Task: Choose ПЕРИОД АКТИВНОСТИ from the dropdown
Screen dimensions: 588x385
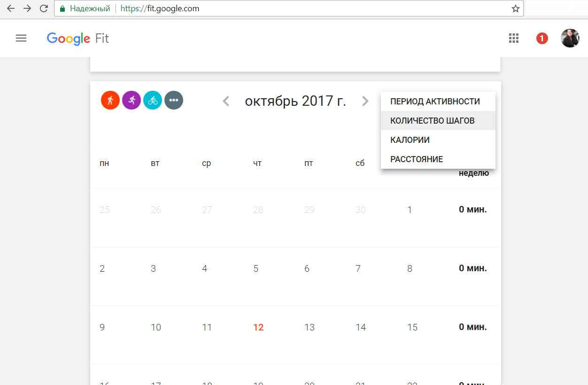Action: (435, 102)
